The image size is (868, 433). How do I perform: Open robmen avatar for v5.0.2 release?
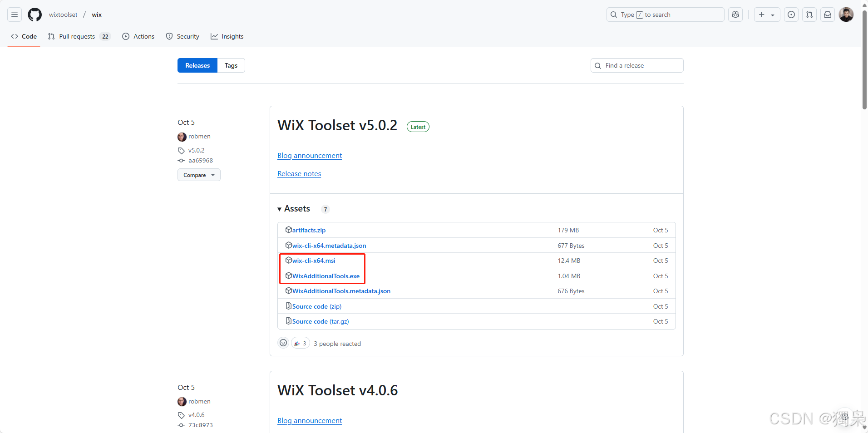point(182,137)
